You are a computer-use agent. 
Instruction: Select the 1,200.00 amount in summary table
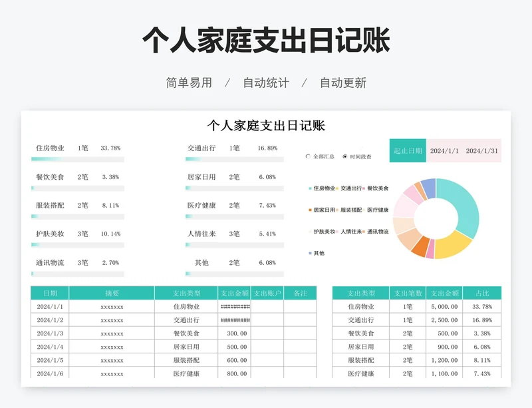pyautogui.click(x=444, y=360)
